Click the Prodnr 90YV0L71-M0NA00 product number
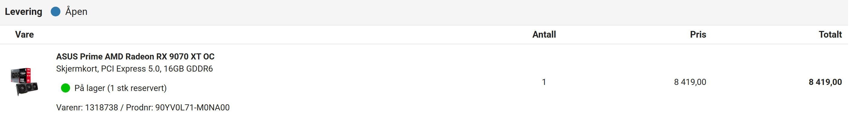Viewport: 868px width, 121px height. 178,107
